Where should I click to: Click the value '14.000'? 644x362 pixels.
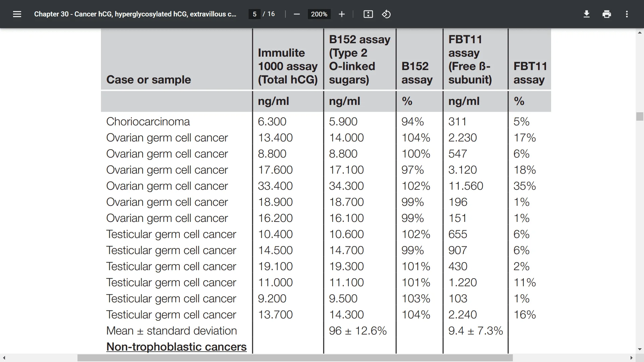click(346, 137)
